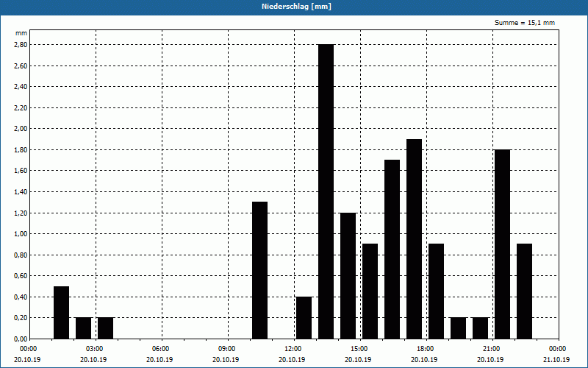The image size is (588, 368).
Task: Click the 06:00 time label on the x-axis
Action: click(x=161, y=349)
